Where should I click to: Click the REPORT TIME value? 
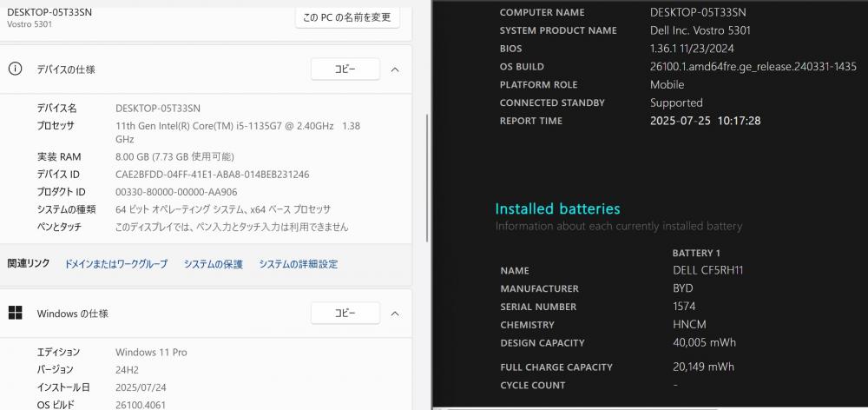click(x=705, y=121)
